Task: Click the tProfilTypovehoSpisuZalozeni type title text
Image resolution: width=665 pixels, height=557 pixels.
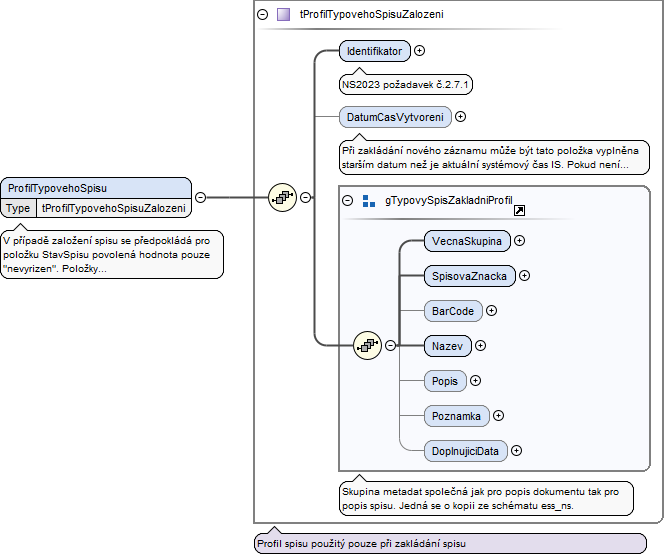Action: (x=372, y=14)
